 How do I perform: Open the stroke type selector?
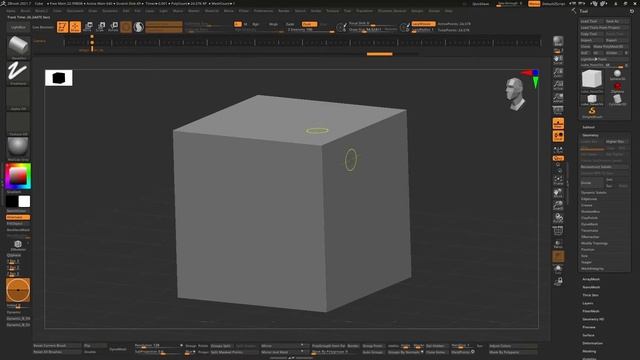18,73
